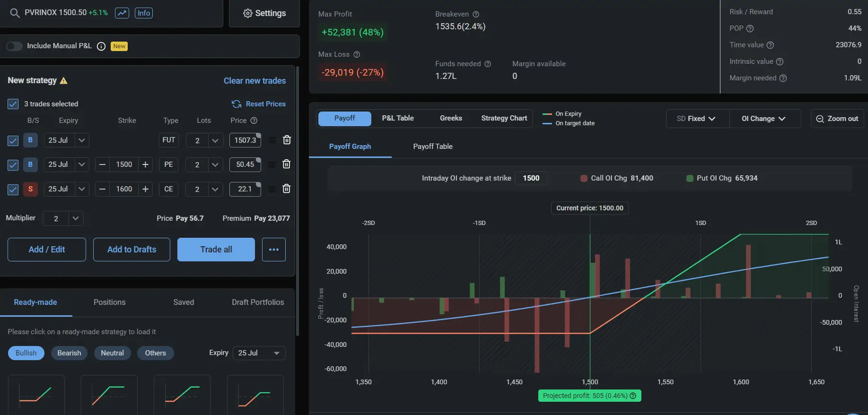Click help icon next to Intrinsic value
Screen dimensions: 868x415
tap(780, 61)
